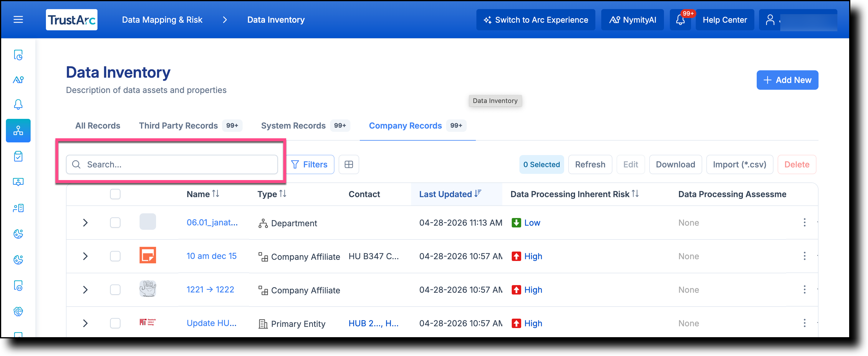Open the document settings sidebar icon

point(18,286)
